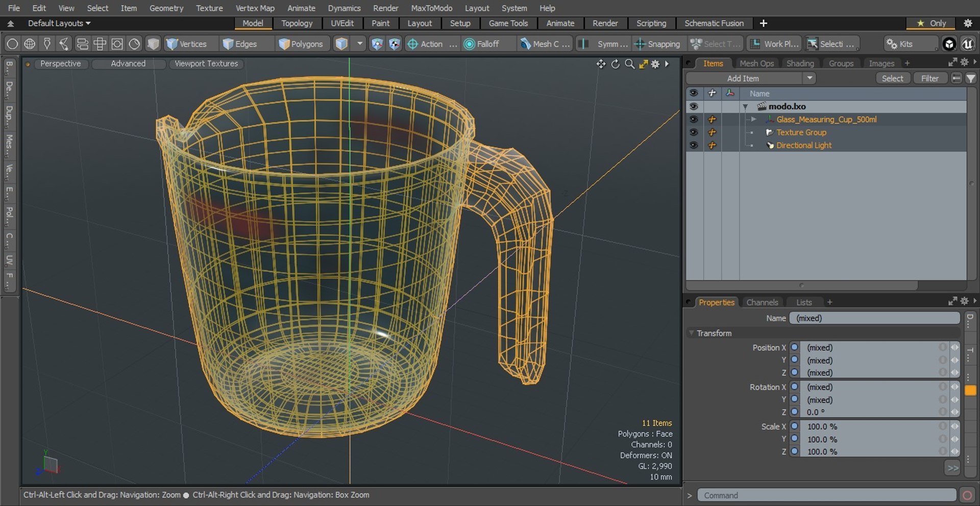Open the viewport settings gear
Viewport: 980px width, 506px height.
pyautogui.click(x=655, y=64)
